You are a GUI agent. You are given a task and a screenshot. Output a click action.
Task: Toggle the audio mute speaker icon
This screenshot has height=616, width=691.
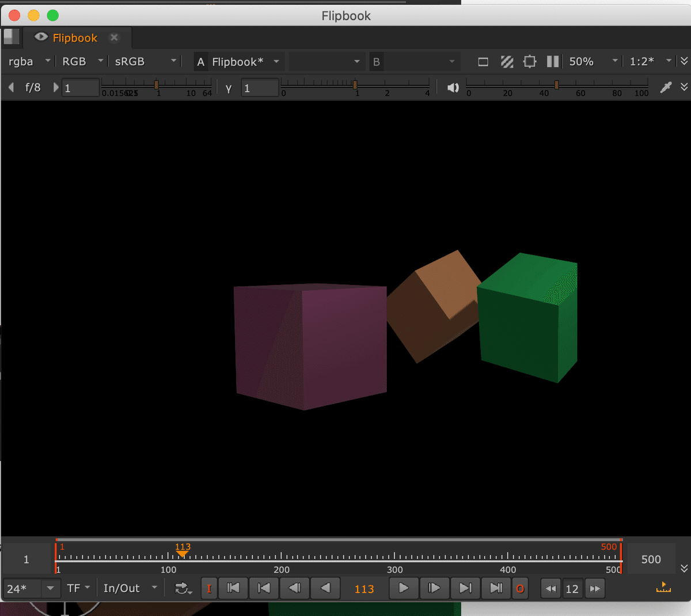click(x=453, y=88)
